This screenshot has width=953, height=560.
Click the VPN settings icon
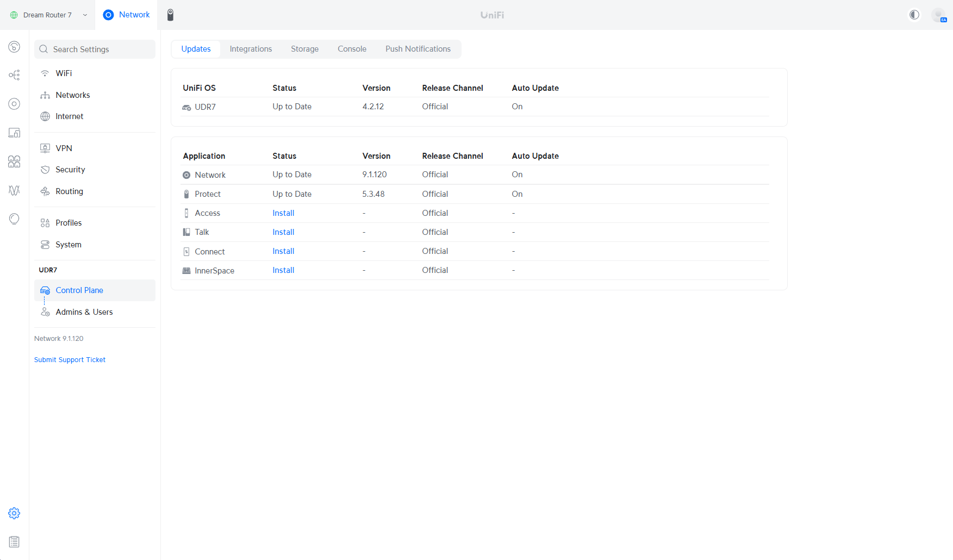pyautogui.click(x=45, y=148)
